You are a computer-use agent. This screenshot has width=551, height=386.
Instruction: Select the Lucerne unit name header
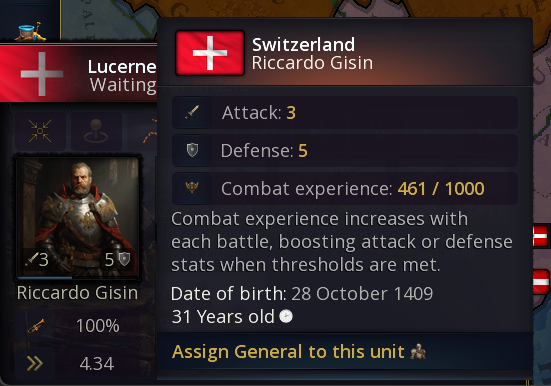tap(122, 66)
